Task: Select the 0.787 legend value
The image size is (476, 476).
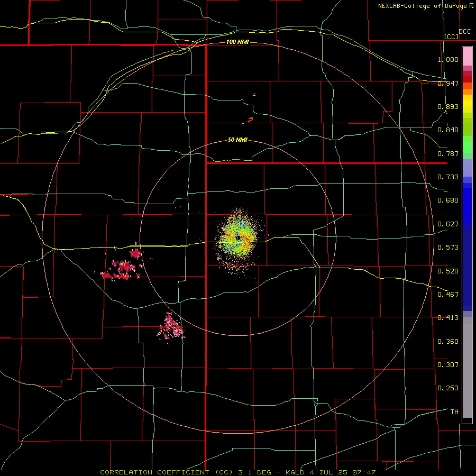Action: (x=448, y=153)
